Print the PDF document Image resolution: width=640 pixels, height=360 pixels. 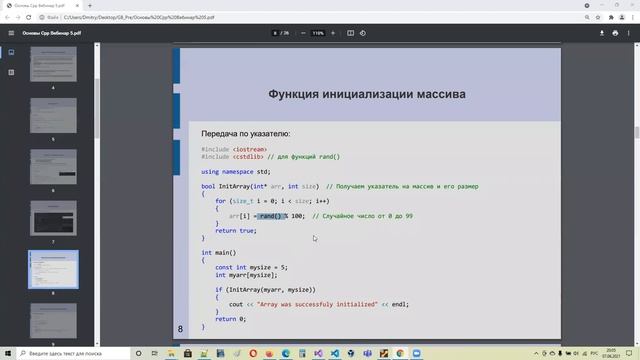click(x=615, y=33)
